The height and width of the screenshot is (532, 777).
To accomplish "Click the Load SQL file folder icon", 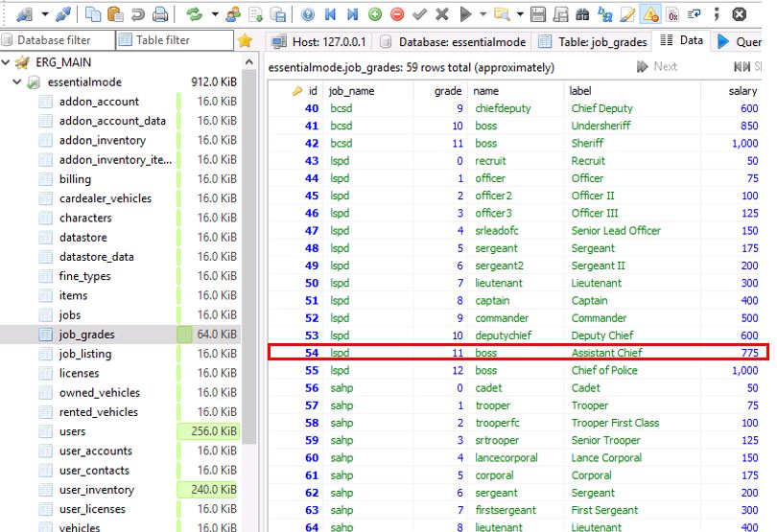I will click(502, 14).
